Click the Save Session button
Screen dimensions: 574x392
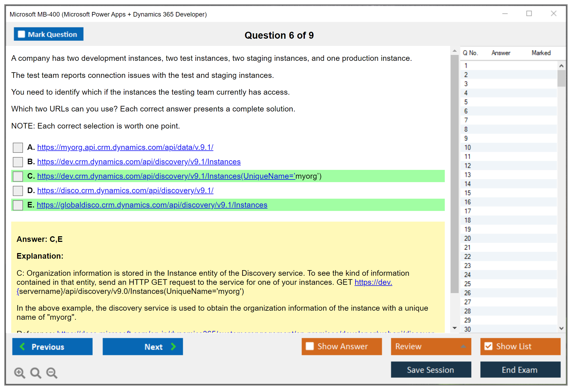pos(431,370)
